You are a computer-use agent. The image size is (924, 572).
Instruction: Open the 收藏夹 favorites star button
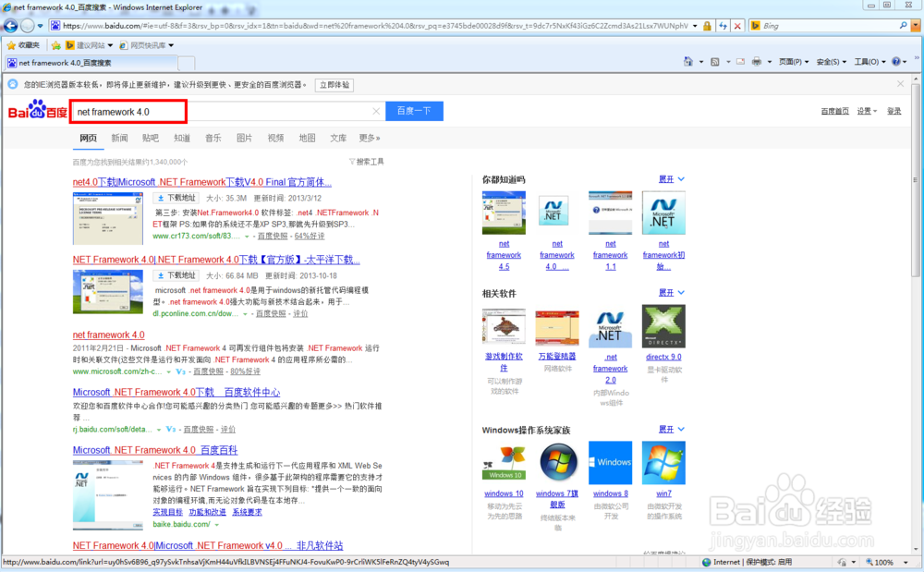click(x=23, y=45)
